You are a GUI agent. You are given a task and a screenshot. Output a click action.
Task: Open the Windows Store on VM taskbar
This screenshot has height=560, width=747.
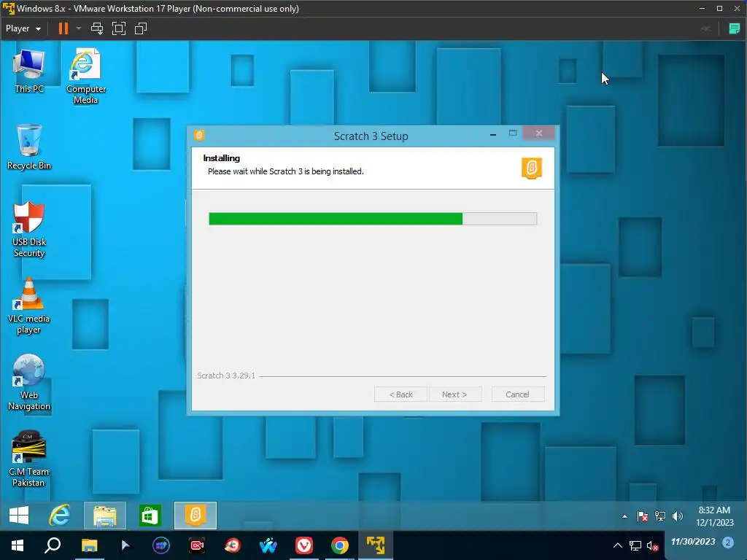pos(150,516)
